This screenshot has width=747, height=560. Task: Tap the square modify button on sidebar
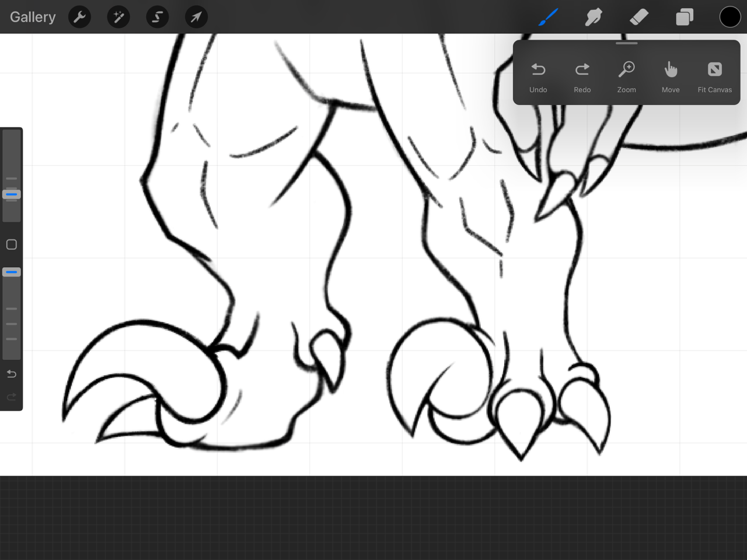pos(12,244)
